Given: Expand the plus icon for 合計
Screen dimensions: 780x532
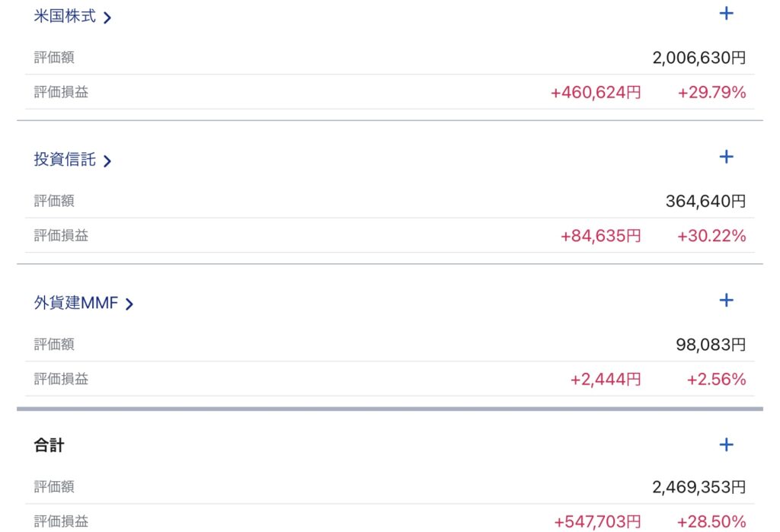Looking at the screenshot, I should click(726, 444).
